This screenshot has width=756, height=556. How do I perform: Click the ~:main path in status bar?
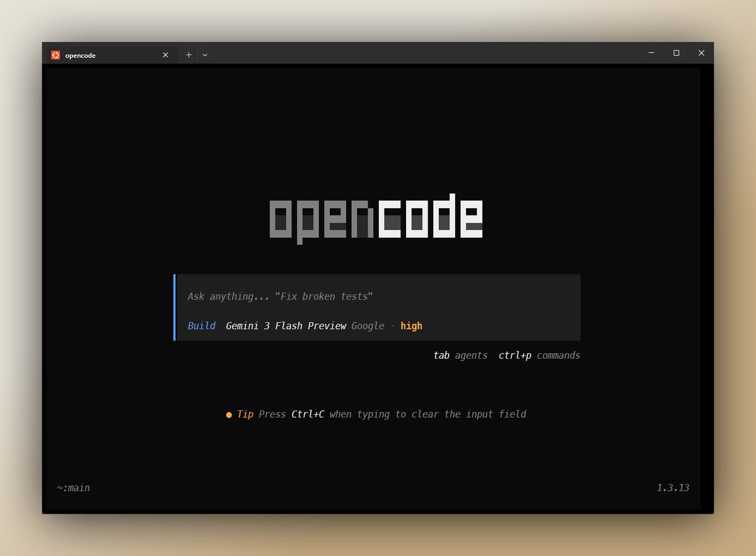tap(73, 488)
